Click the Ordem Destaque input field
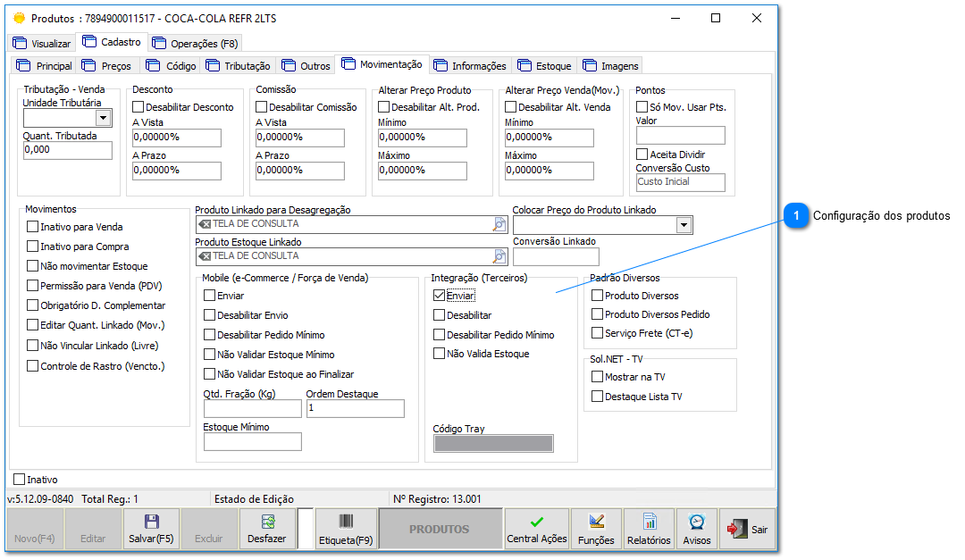The image size is (965, 560). click(355, 408)
